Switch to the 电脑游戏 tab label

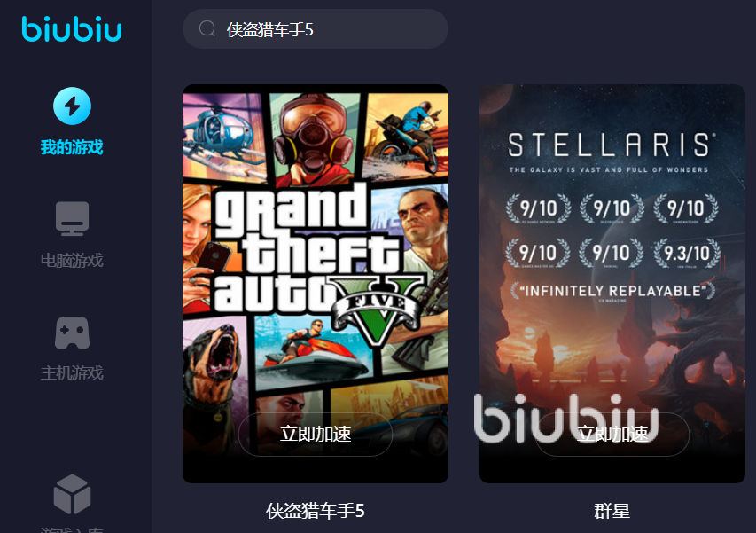(72, 261)
